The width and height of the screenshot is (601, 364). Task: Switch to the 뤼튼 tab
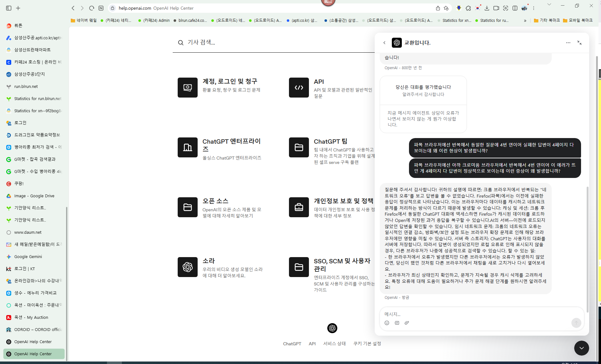pyautogui.click(x=34, y=26)
